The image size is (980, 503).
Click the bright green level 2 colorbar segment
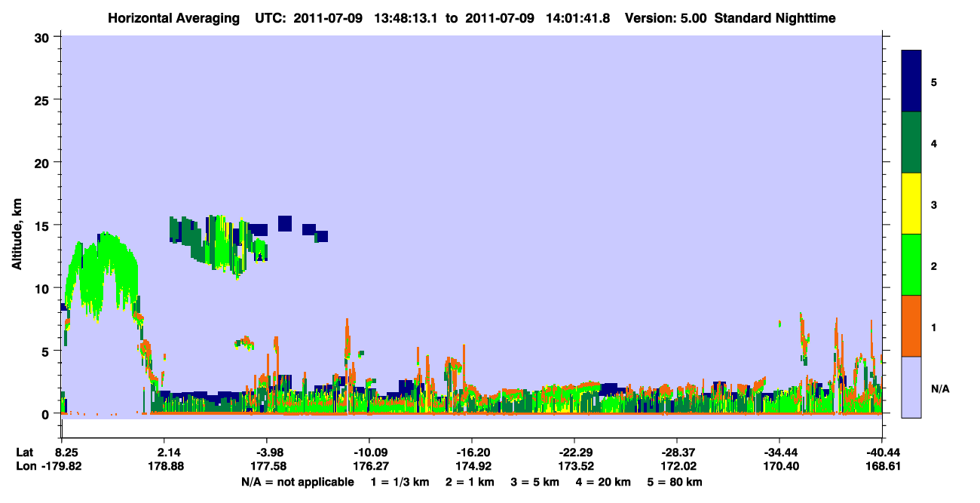(911, 265)
